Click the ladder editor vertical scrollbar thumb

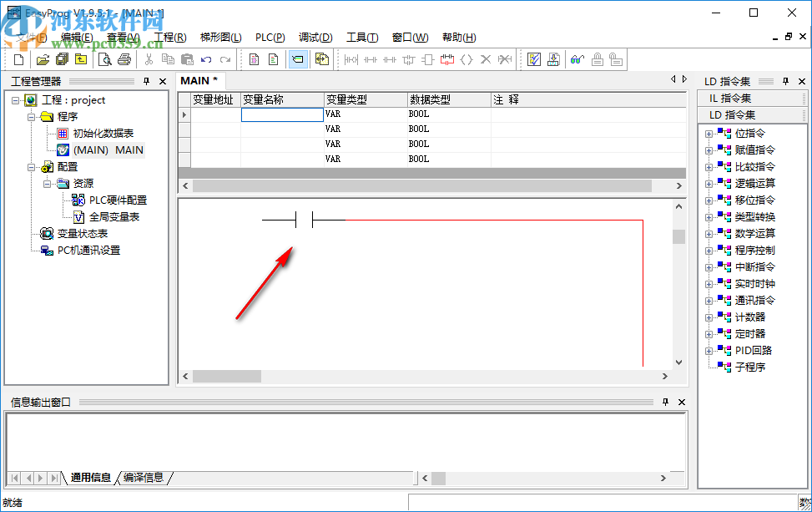coord(679,237)
